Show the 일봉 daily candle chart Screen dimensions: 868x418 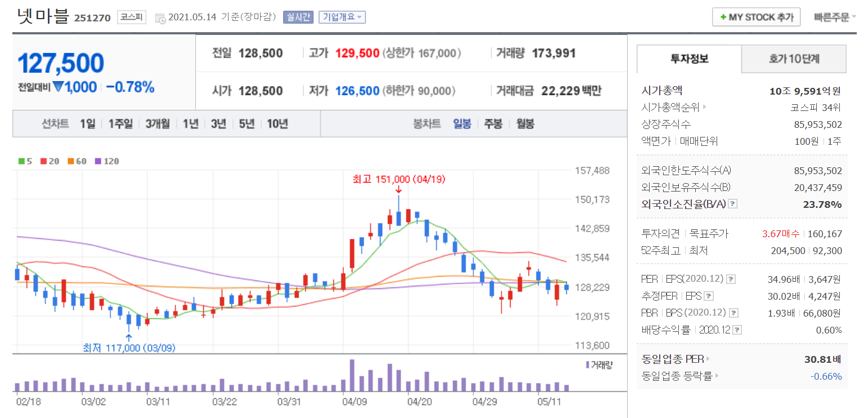462,124
